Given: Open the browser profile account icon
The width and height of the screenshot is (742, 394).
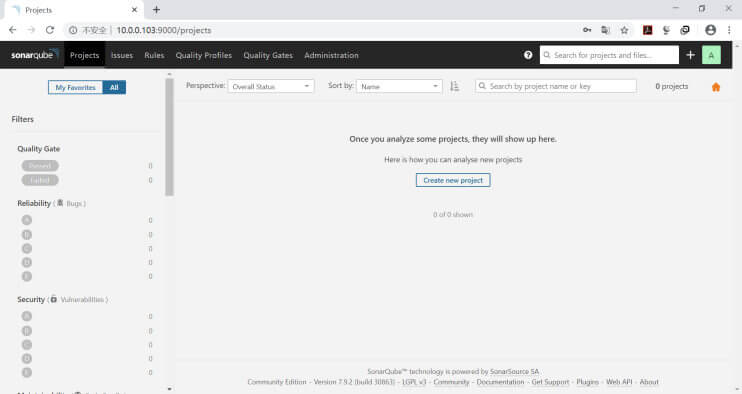Looking at the screenshot, I should pyautogui.click(x=710, y=30).
